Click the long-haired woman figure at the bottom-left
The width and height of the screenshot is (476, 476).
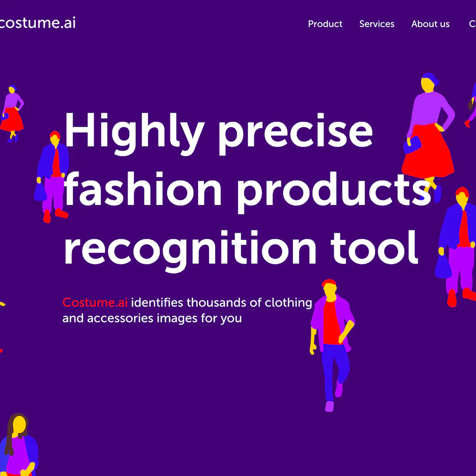[19, 444]
